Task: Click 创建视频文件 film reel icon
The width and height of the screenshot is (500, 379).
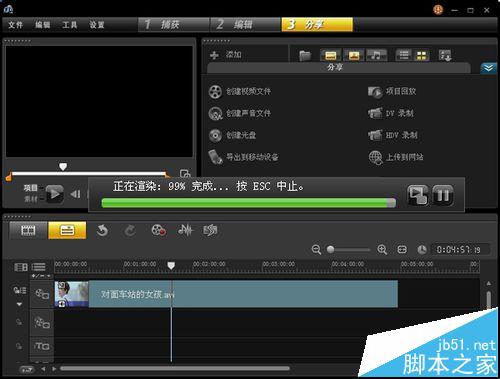Action: [x=215, y=92]
